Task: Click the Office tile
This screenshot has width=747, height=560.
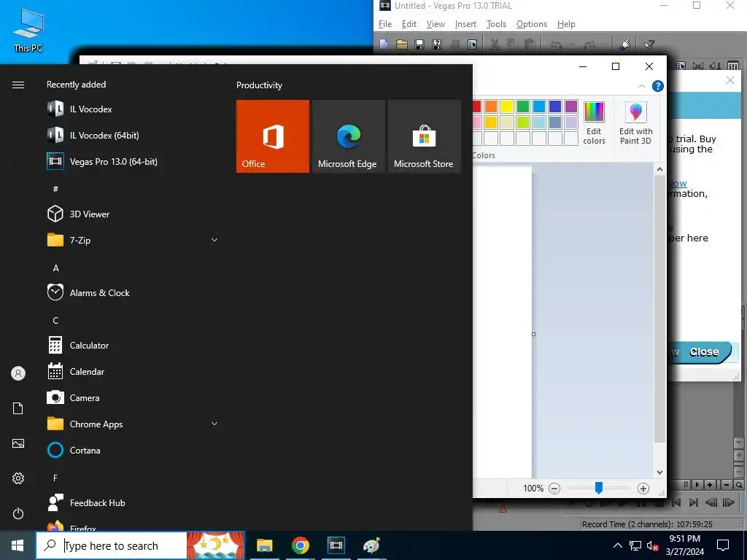Action: [273, 136]
